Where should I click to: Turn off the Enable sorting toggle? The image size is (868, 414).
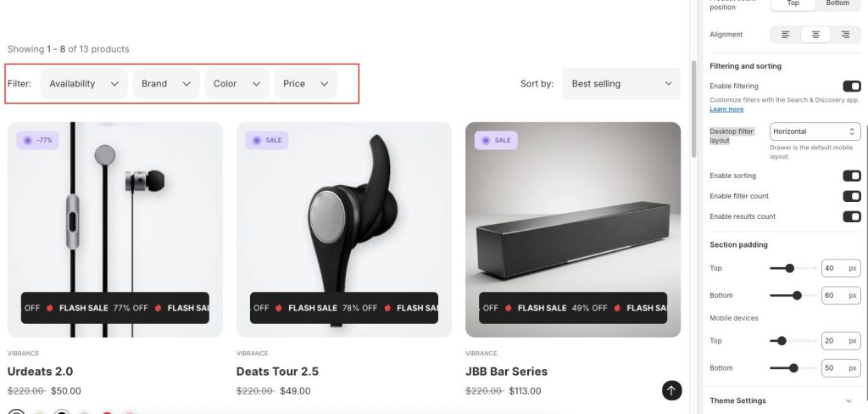click(x=851, y=176)
